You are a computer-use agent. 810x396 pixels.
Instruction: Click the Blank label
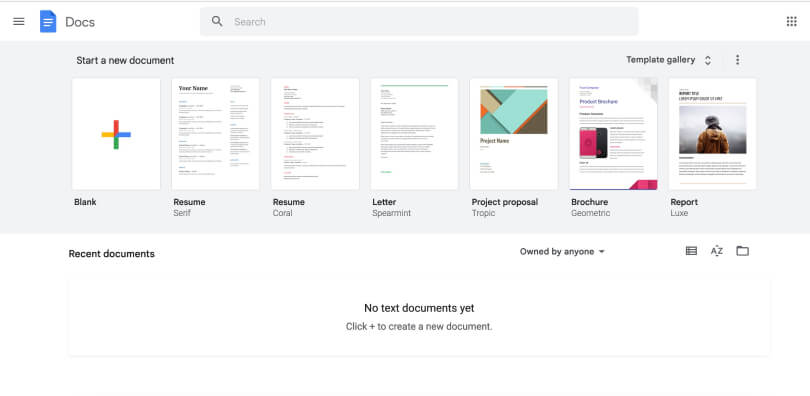pyautogui.click(x=85, y=202)
